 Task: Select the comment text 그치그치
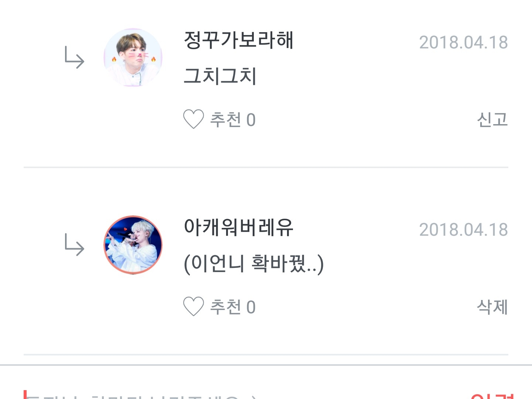pos(220,76)
